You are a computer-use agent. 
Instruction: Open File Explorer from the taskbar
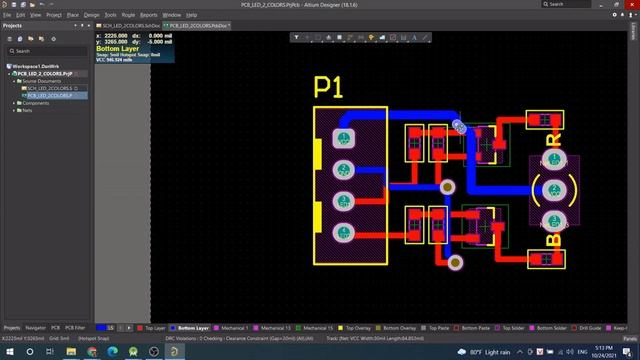tap(71, 351)
